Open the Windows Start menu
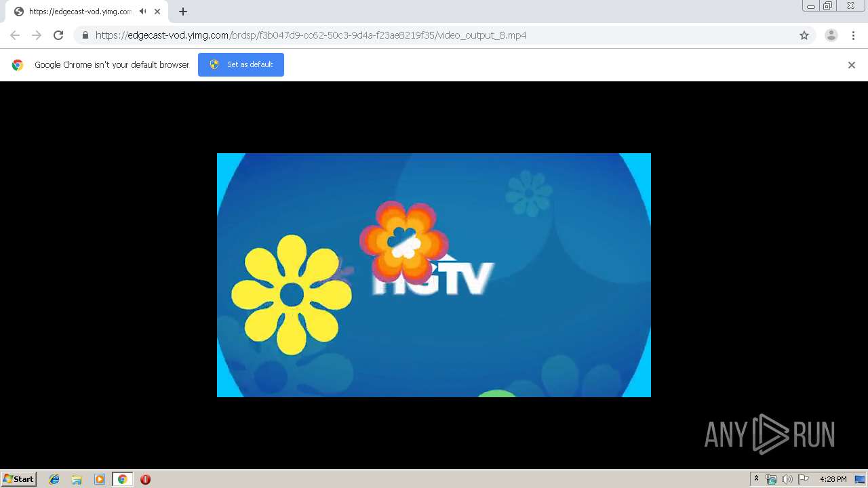This screenshot has width=868, height=488. 19,479
